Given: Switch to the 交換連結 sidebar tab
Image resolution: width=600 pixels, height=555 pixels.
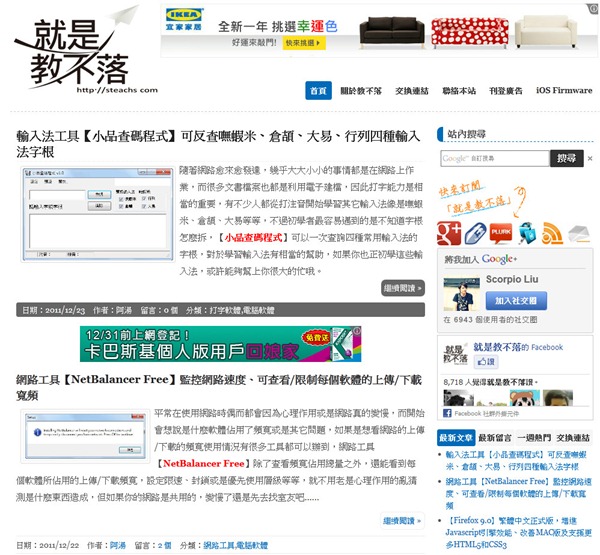Looking at the screenshot, I should [x=573, y=438].
